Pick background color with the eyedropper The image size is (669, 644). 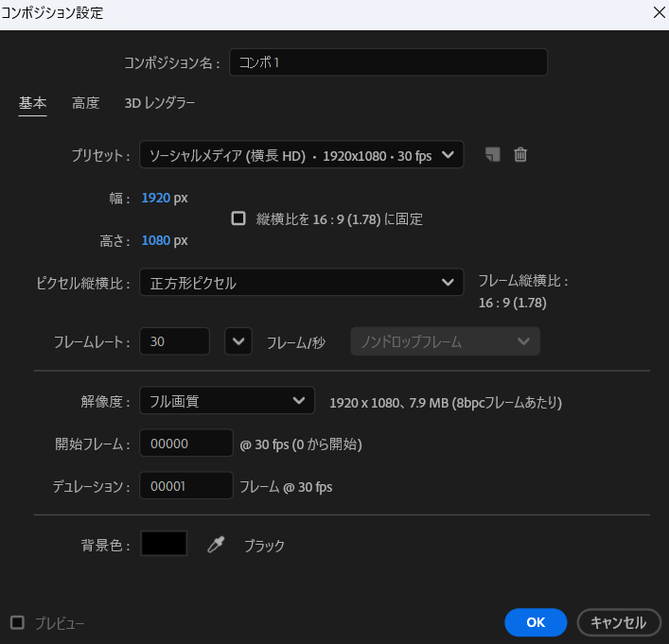(x=216, y=545)
